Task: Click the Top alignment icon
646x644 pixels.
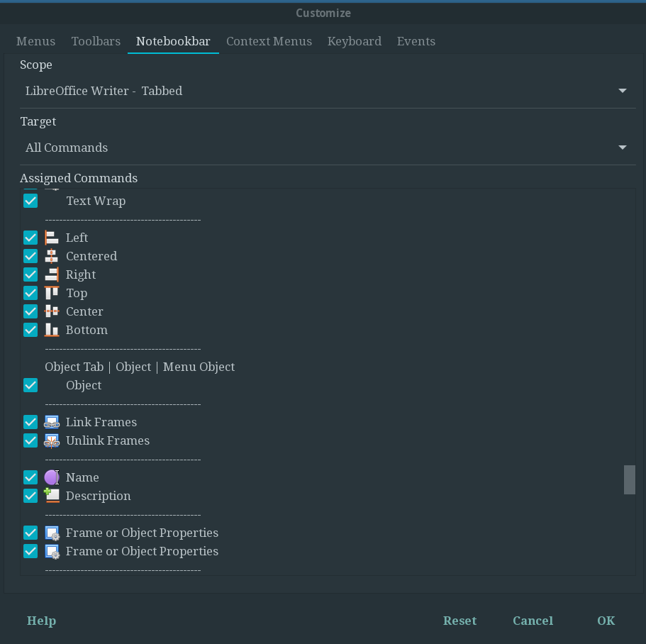Action: tap(52, 293)
